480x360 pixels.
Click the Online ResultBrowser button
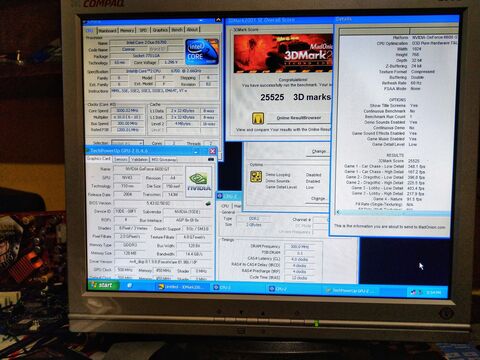click(x=299, y=118)
